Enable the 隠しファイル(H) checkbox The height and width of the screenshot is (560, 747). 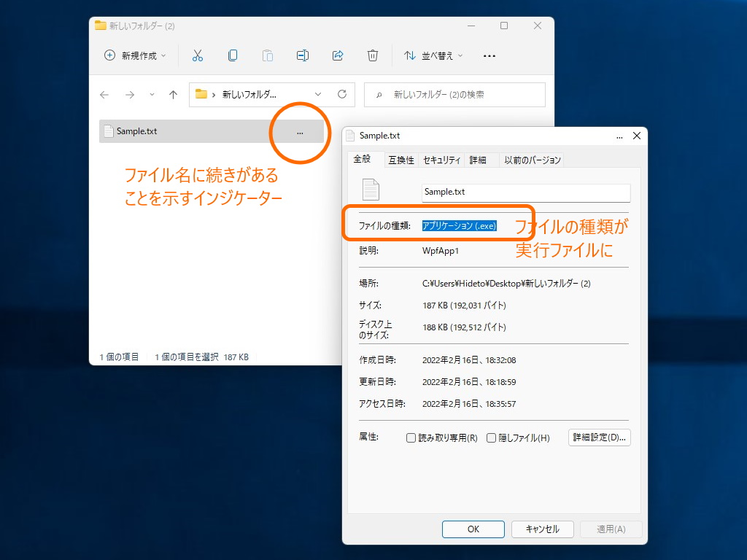tap(491, 437)
